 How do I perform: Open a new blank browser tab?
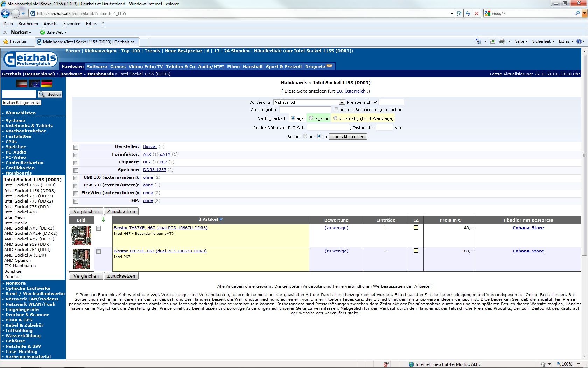click(x=144, y=42)
